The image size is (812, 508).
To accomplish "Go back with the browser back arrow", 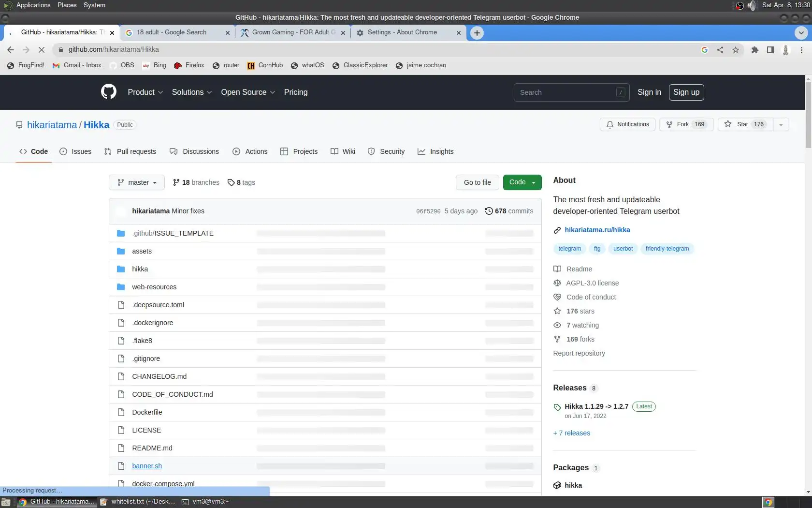I will [x=11, y=50].
